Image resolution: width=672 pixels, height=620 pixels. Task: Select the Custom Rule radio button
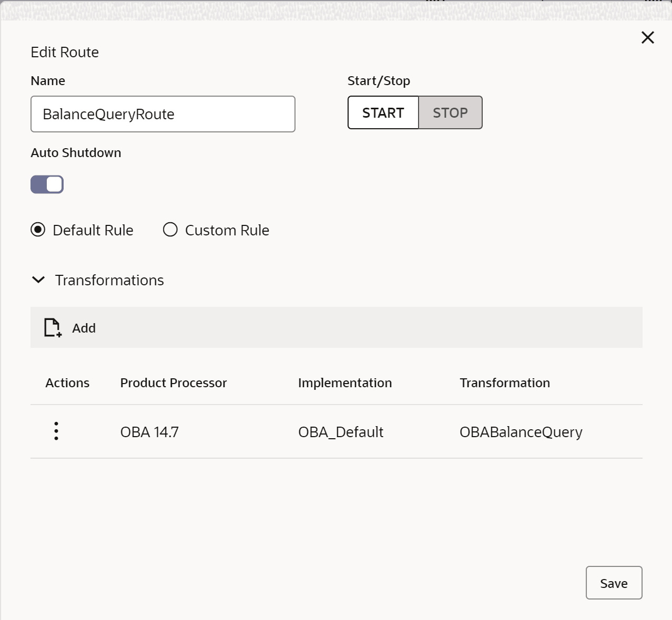point(170,230)
